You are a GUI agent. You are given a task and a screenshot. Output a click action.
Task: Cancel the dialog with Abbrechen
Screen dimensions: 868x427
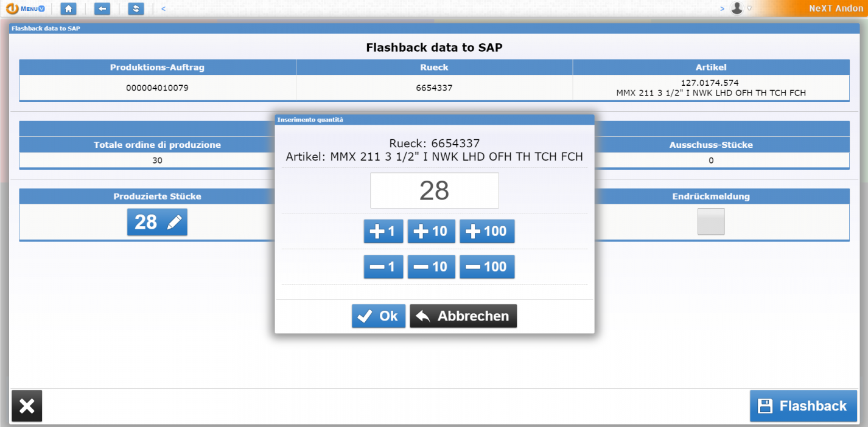point(463,316)
